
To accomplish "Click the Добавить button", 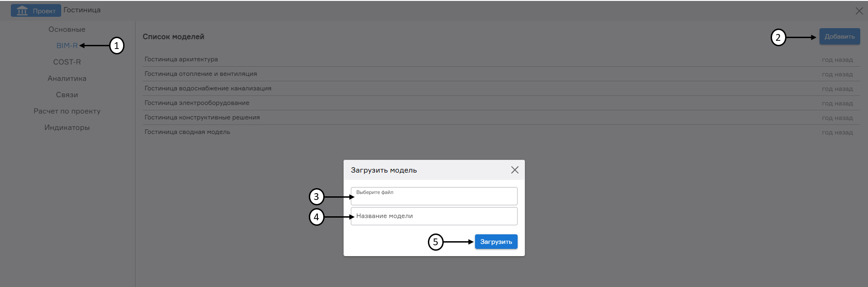I will pos(839,36).
